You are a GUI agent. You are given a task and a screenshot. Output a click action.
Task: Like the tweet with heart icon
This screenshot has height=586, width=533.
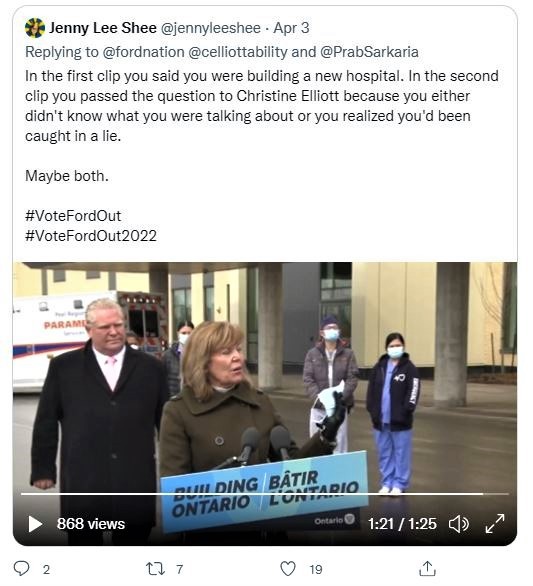(288, 568)
